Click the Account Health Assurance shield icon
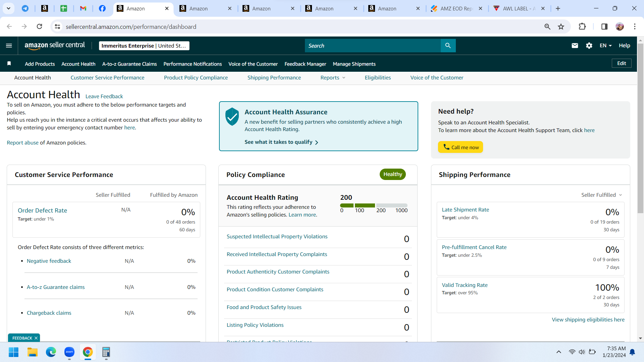644x362 pixels. pyautogui.click(x=232, y=117)
